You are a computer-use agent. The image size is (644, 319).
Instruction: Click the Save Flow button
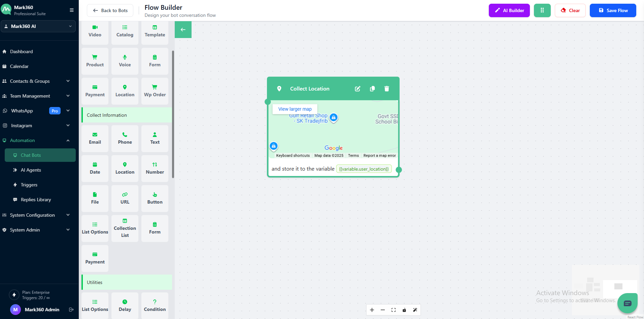[613, 10]
